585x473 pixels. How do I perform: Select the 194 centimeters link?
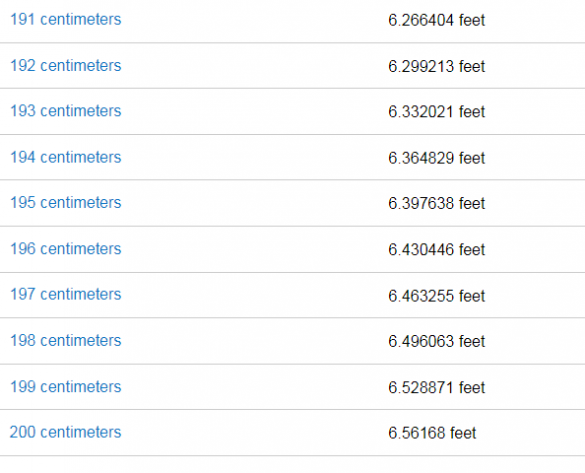click(65, 157)
